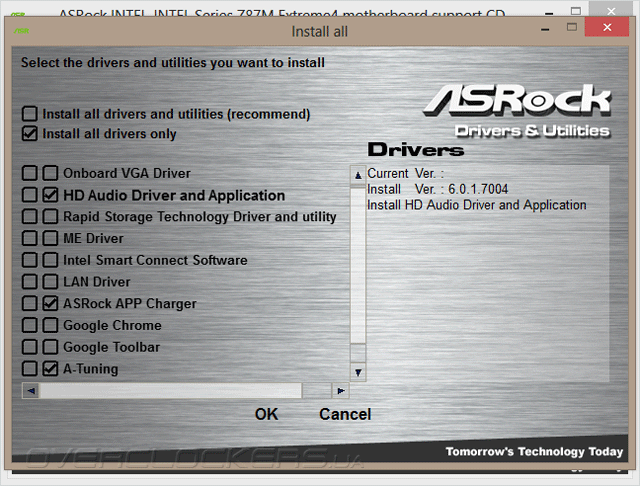This screenshot has height=486, width=640.
Task: Select the LAN Driver label
Action: (97, 282)
